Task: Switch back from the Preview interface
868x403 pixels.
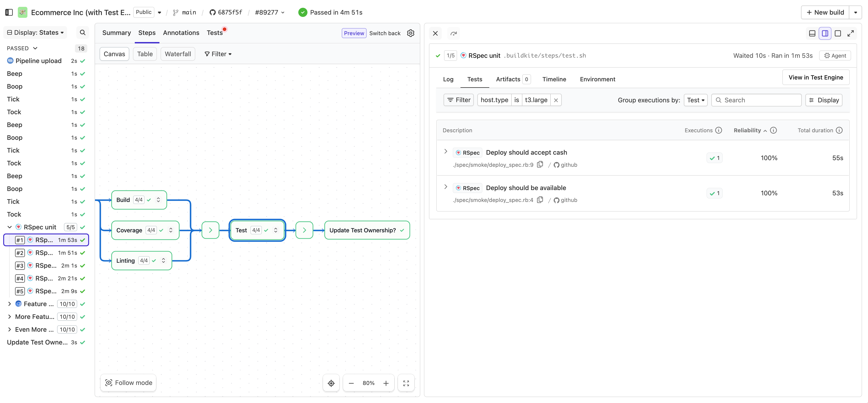Action: (385, 33)
